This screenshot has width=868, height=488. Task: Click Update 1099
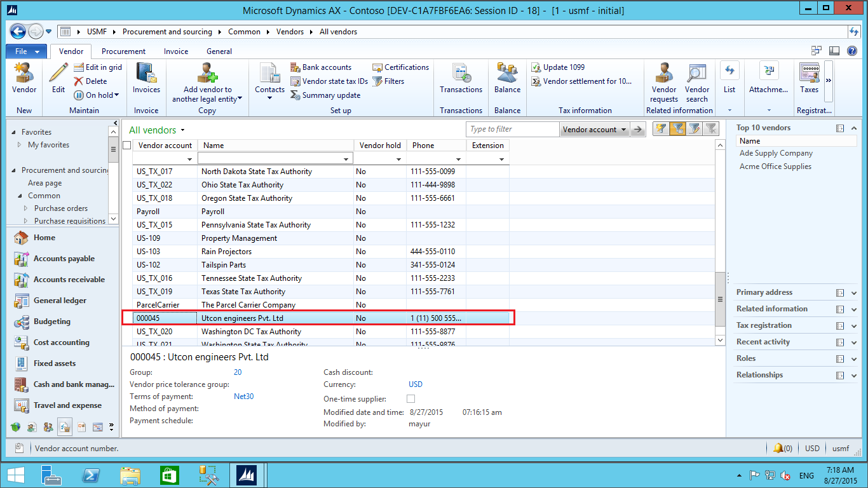point(558,67)
